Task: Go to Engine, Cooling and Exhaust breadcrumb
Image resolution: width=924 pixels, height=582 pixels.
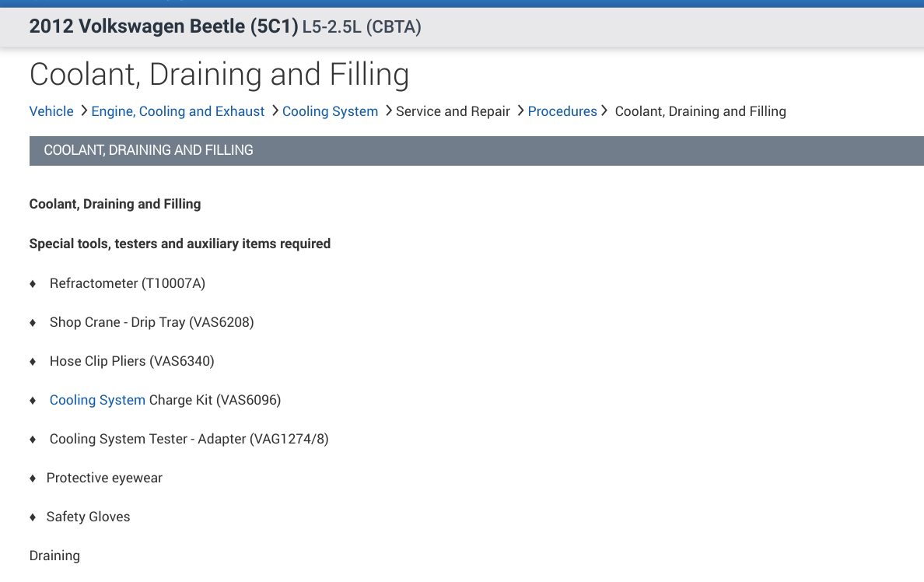Action: click(x=178, y=111)
